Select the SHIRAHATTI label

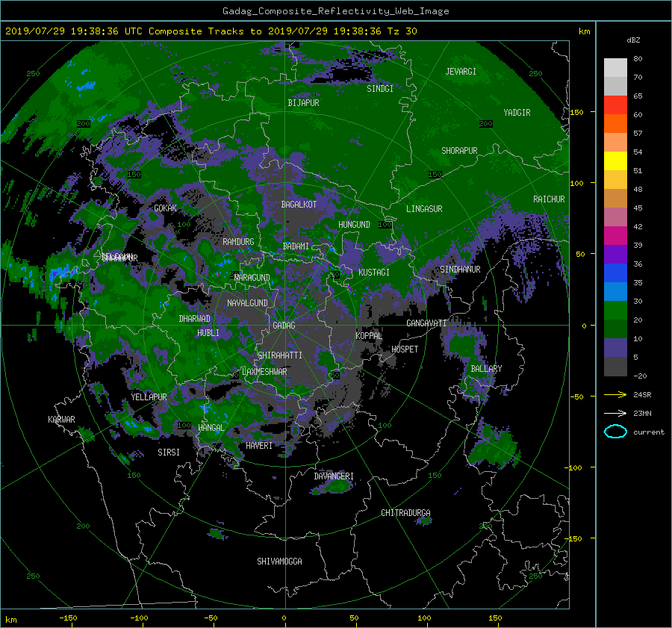(x=280, y=355)
